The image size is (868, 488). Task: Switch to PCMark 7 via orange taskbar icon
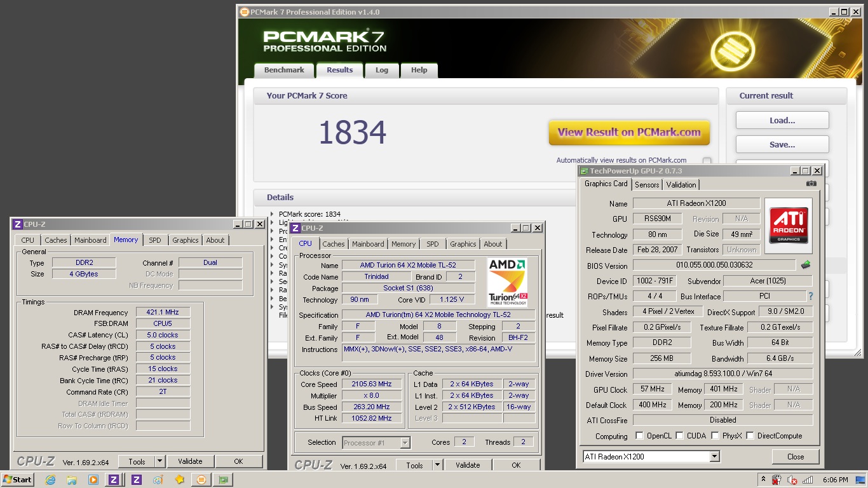pos(201,480)
